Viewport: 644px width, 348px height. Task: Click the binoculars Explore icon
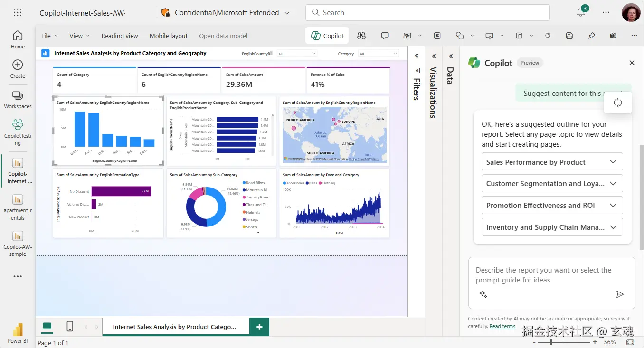pyautogui.click(x=361, y=36)
